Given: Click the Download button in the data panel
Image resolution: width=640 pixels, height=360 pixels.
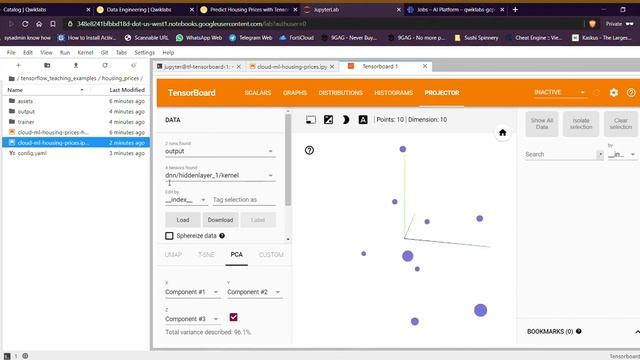Looking at the screenshot, I should (x=220, y=220).
